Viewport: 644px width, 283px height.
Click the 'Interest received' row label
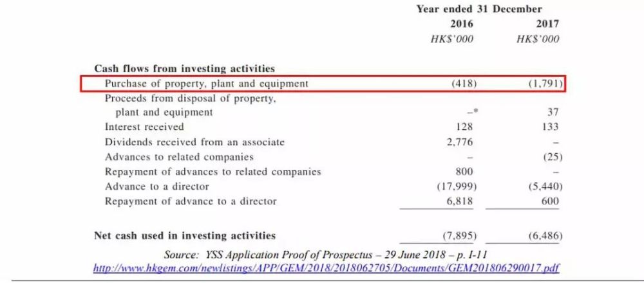[x=144, y=127]
